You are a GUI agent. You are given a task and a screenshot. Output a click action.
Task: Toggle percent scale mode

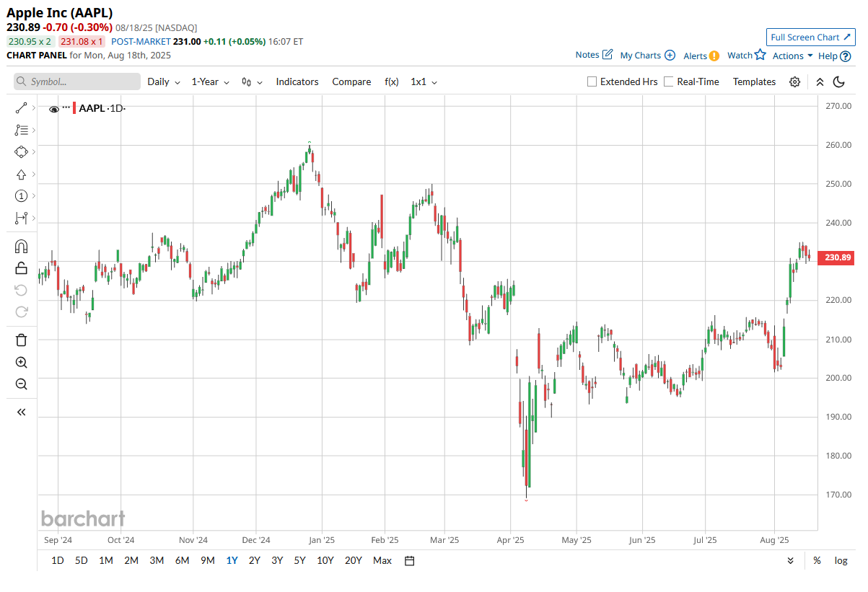pos(817,560)
